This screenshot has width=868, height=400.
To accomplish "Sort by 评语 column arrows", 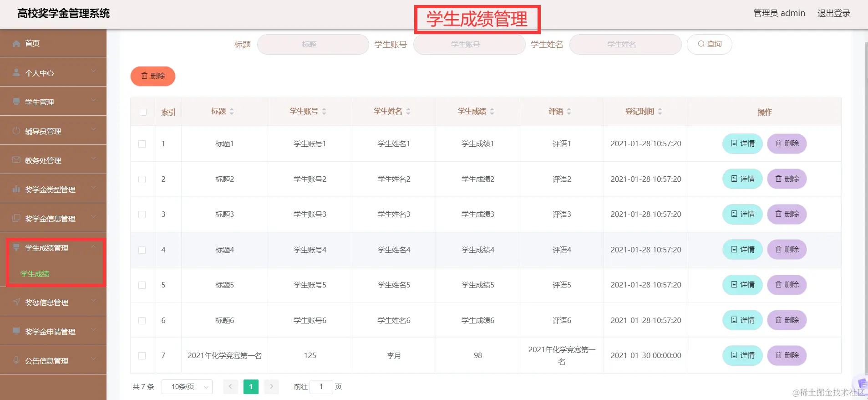I will (x=569, y=112).
